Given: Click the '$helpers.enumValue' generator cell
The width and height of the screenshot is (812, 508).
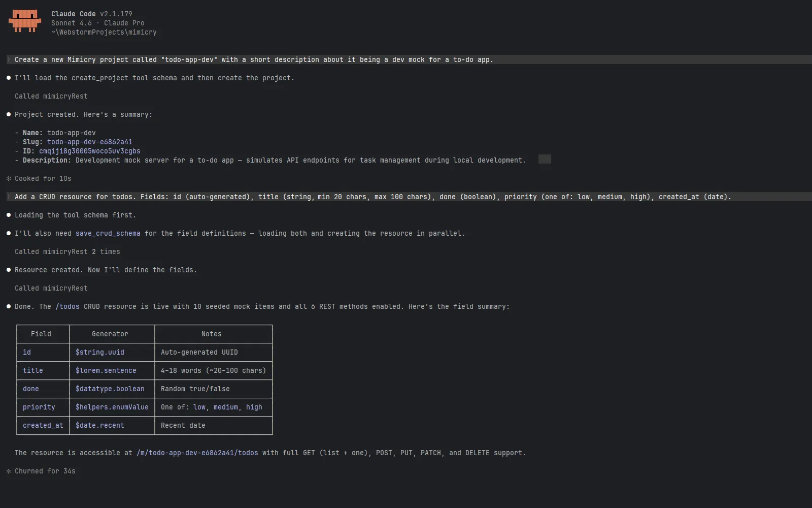Looking at the screenshot, I should [x=112, y=407].
